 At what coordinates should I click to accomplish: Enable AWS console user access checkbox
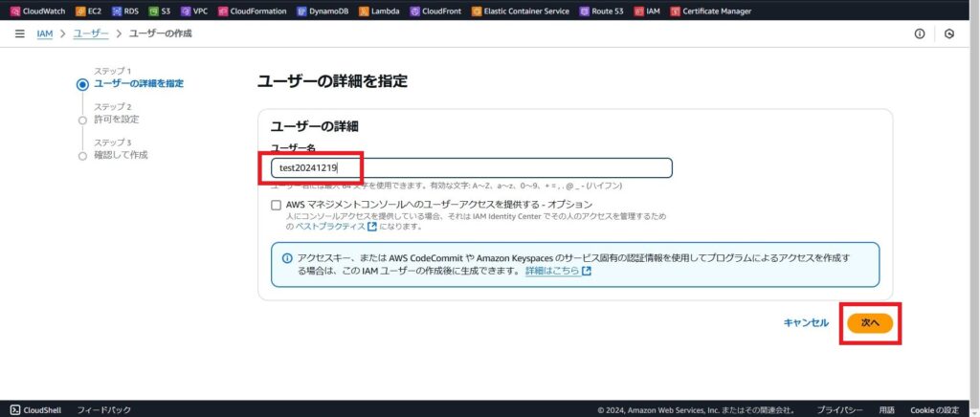click(276, 205)
